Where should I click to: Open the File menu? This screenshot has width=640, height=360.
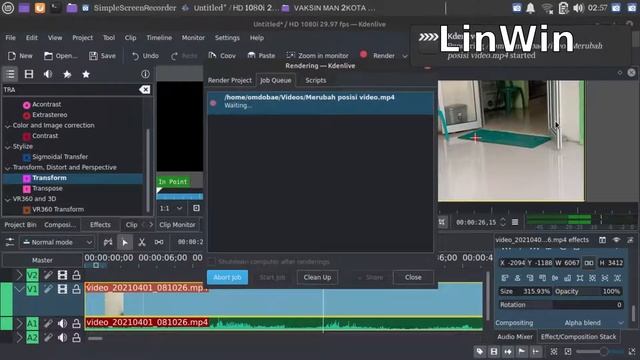tap(11, 38)
